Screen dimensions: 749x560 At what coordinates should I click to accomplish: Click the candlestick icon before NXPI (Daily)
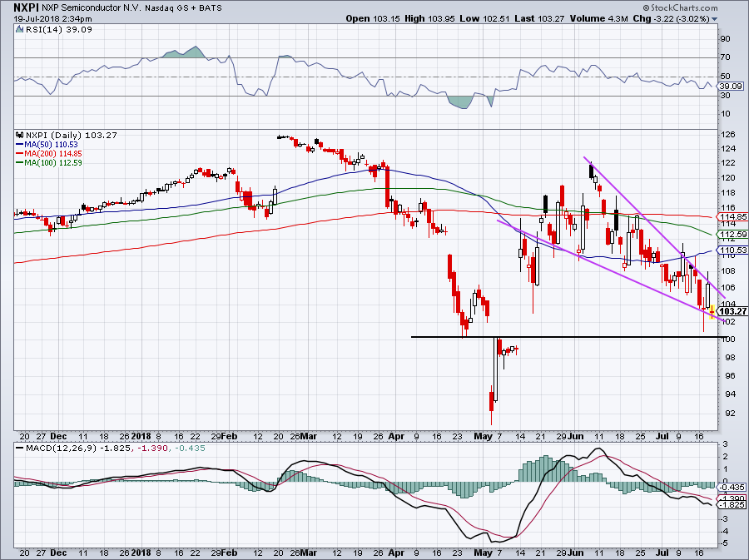click(x=20, y=136)
